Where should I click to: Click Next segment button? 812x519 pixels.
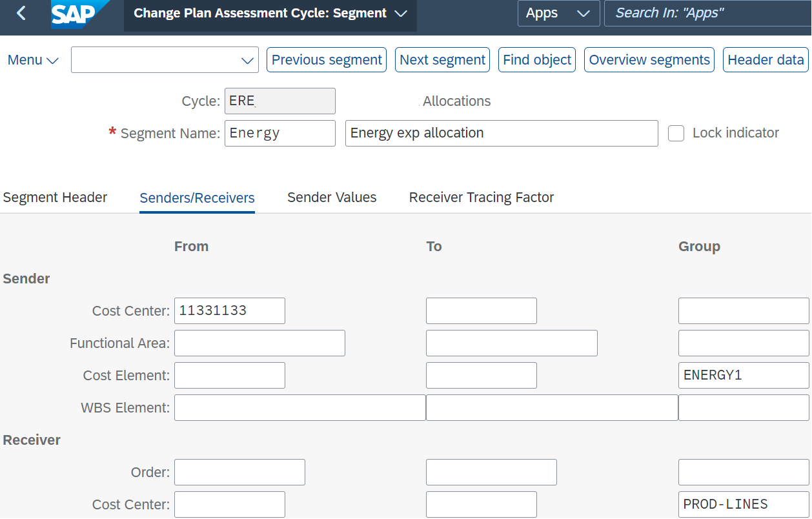(x=442, y=60)
